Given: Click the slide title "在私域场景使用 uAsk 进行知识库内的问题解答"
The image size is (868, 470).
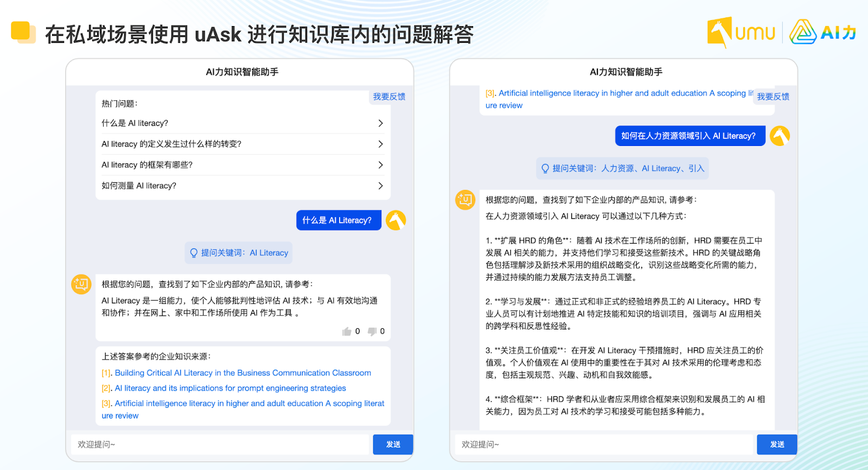Looking at the screenshot, I should coord(259,34).
